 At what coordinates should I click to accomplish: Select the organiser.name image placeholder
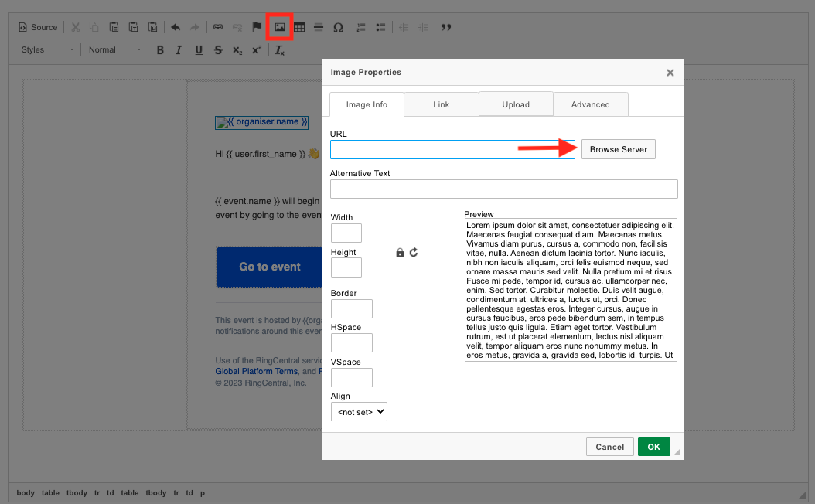[x=261, y=122]
